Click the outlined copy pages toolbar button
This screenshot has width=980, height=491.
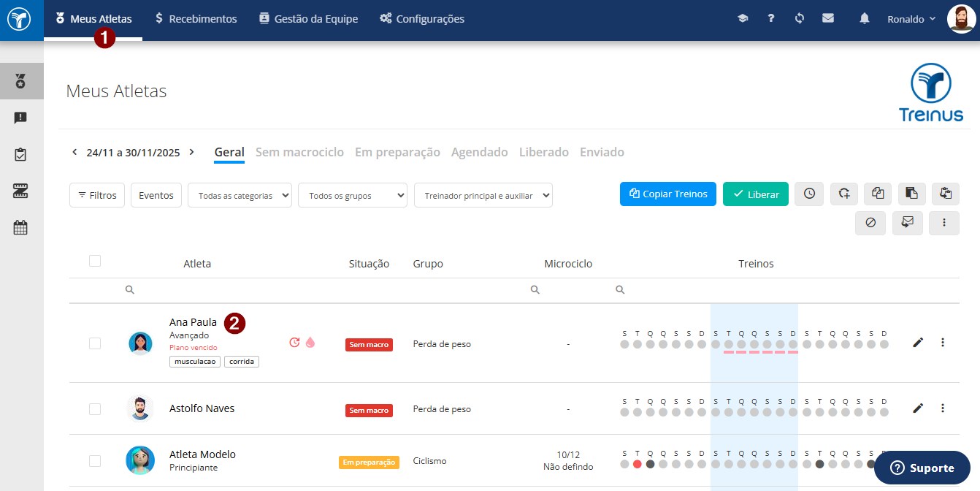pyautogui.click(x=878, y=194)
